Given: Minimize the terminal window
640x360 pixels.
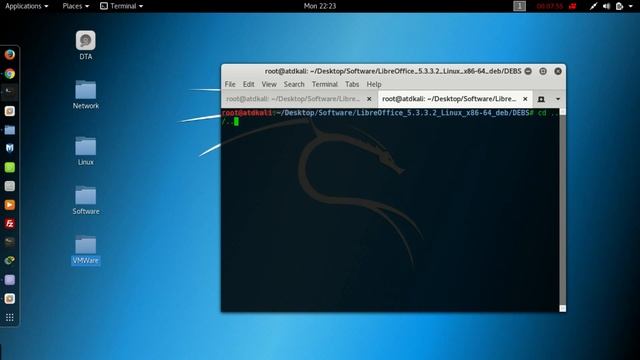Looking at the screenshot, I should tap(528, 71).
